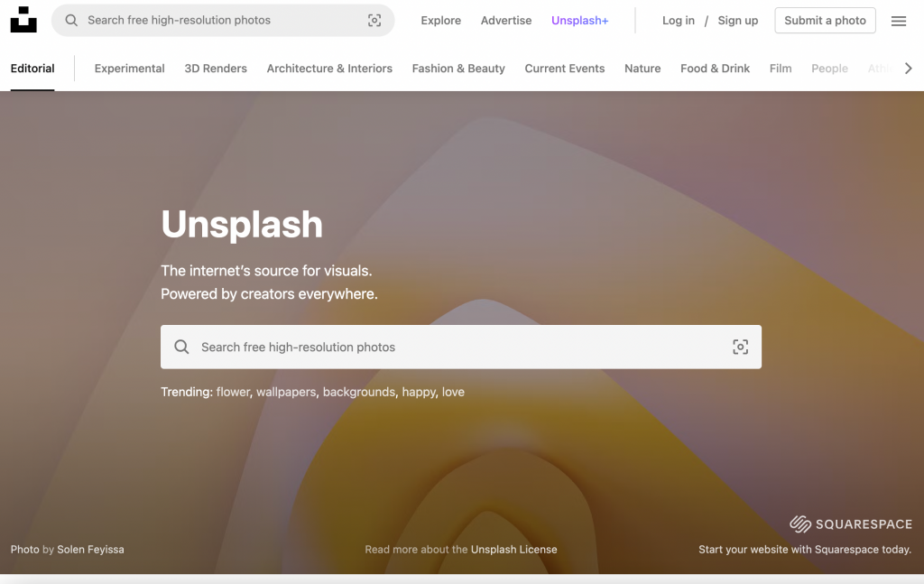The image size is (924, 584).
Task: Select the Current Events tab
Action: [x=565, y=69]
